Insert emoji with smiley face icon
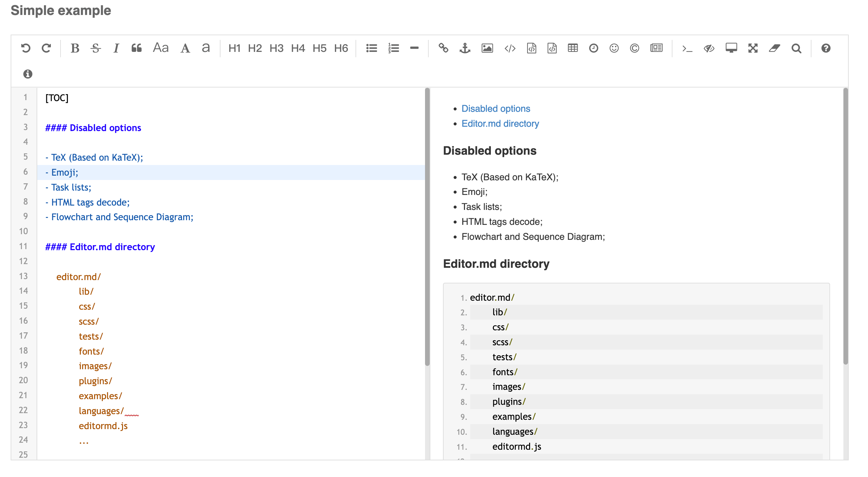 point(614,48)
